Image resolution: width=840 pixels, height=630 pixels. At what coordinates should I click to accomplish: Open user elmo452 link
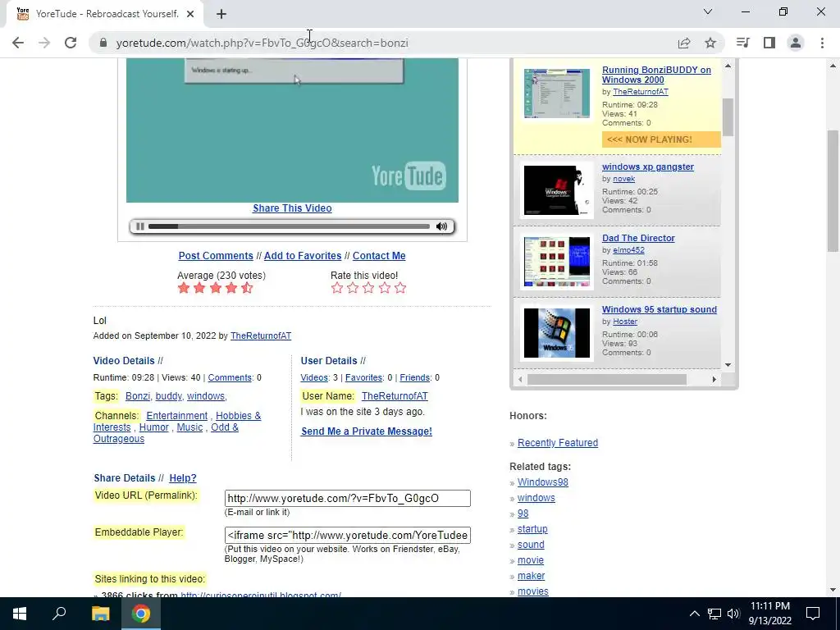tap(628, 250)
